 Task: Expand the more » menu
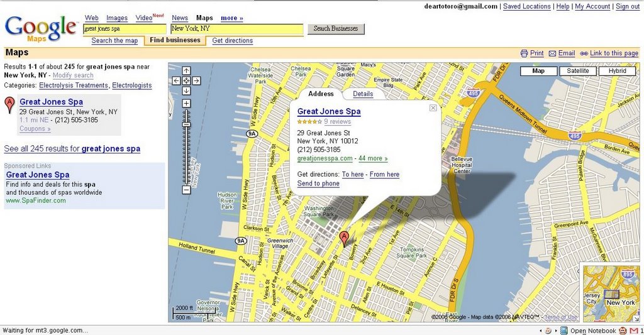[232, 18]
